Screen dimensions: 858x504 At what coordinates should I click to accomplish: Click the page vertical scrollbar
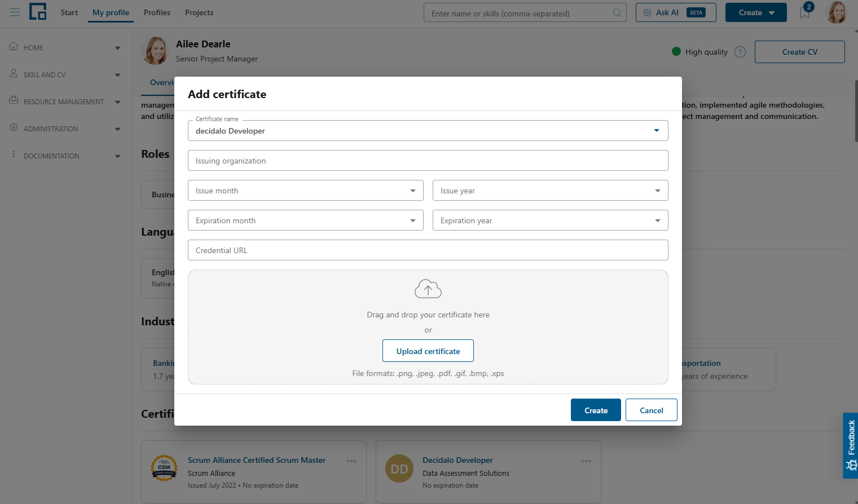(856, 110)
